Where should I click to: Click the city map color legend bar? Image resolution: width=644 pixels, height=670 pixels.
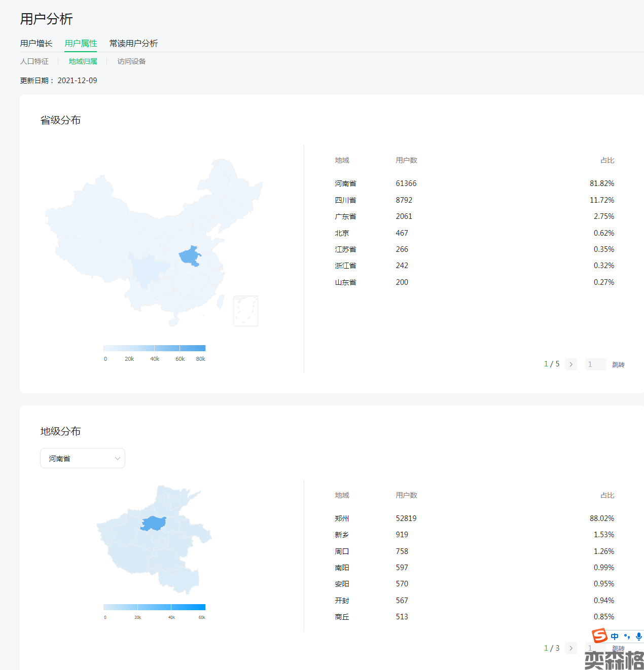[x=154, y=607]
